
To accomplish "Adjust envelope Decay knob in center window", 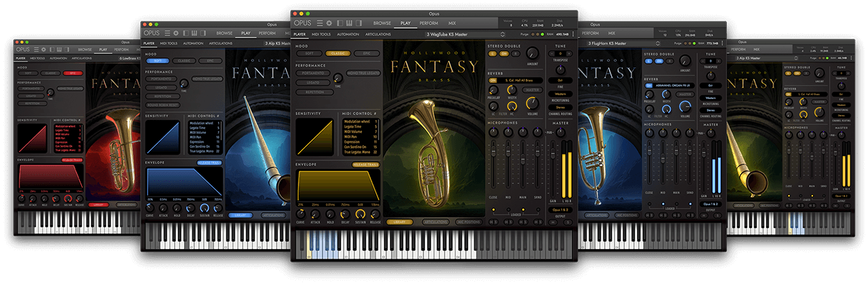I will [345, 214].
